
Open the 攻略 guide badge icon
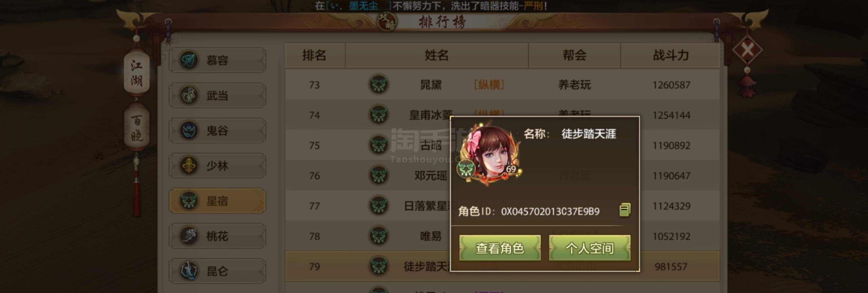387,21
